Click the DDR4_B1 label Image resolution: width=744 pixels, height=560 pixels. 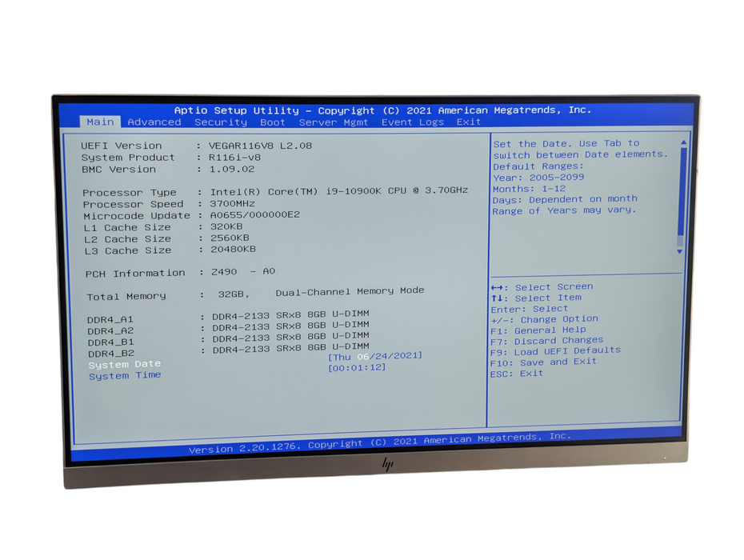tap(110, 342)
